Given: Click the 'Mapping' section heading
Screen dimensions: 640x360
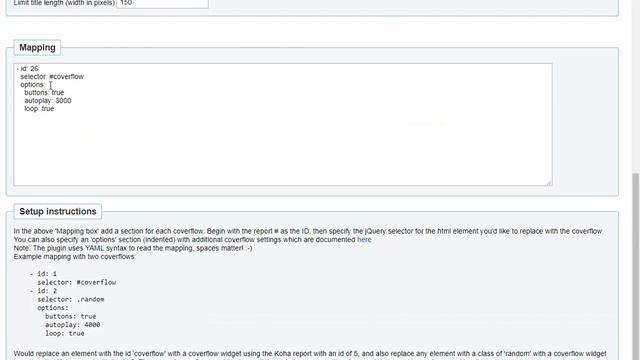Looking at the screenshot, I should [37, 47].
